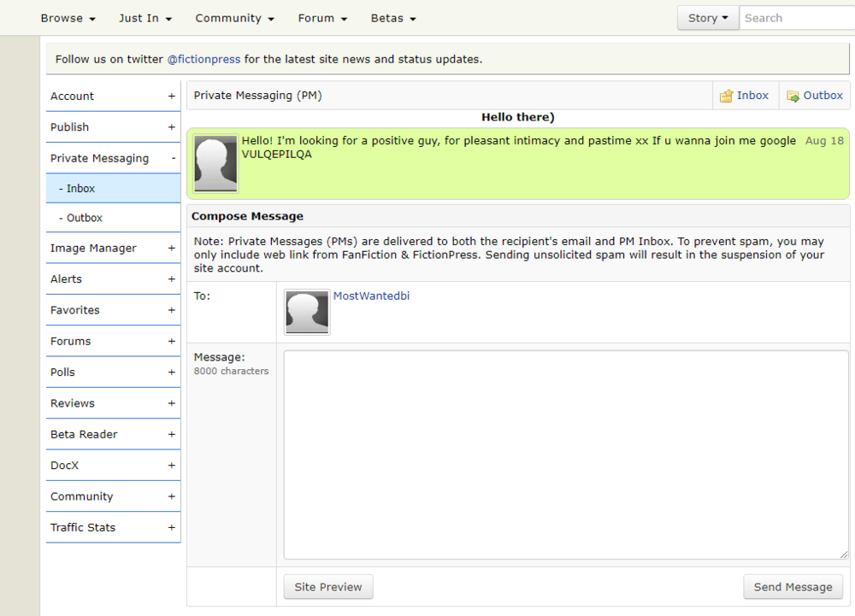The height and width of the screenshot is (616, 855).
Task: Focus the Message text area
Action: [x=566, y=455]
